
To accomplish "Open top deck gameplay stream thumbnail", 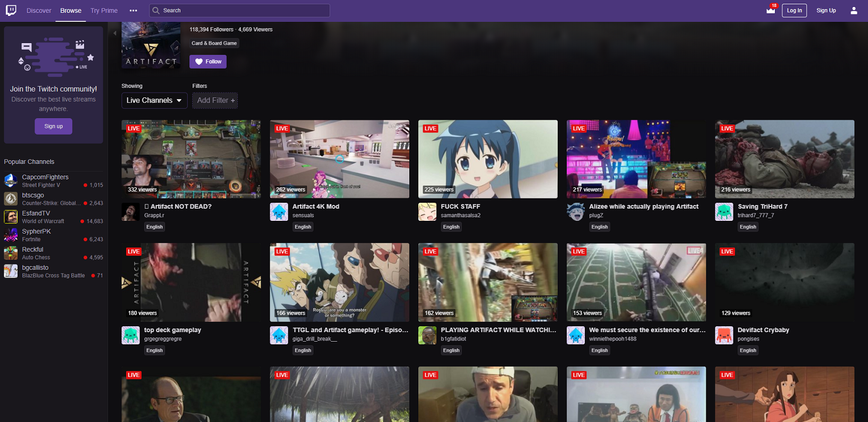I will [x=191, y=283].
